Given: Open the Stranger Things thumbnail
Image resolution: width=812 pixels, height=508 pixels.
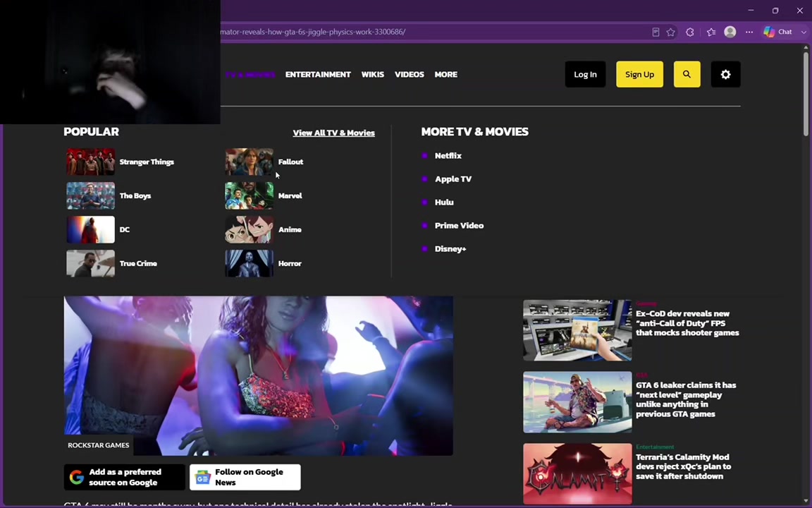Looking at the screenshot, I should tap(91, 162).
